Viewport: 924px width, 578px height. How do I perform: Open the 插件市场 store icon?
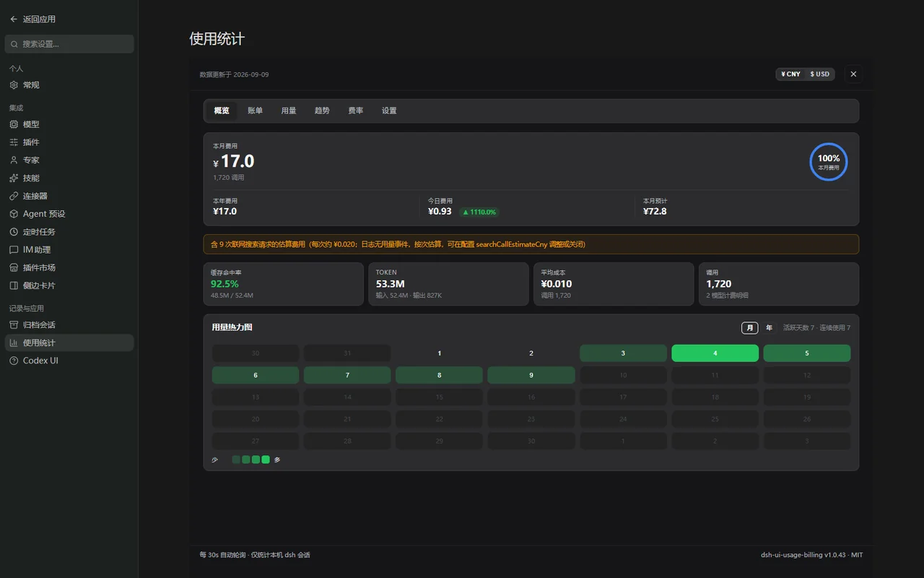[x=14, y=267]
